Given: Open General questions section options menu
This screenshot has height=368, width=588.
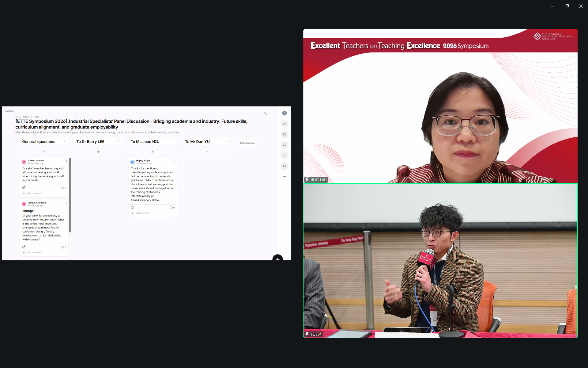Looking at the screenshot, I should (64, 141).
